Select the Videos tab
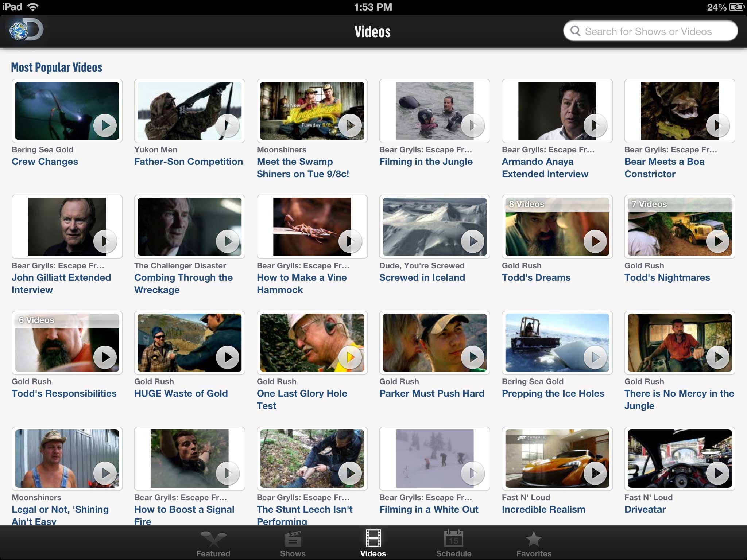Viewport: 747px width, 560px height. click(373, 544)
